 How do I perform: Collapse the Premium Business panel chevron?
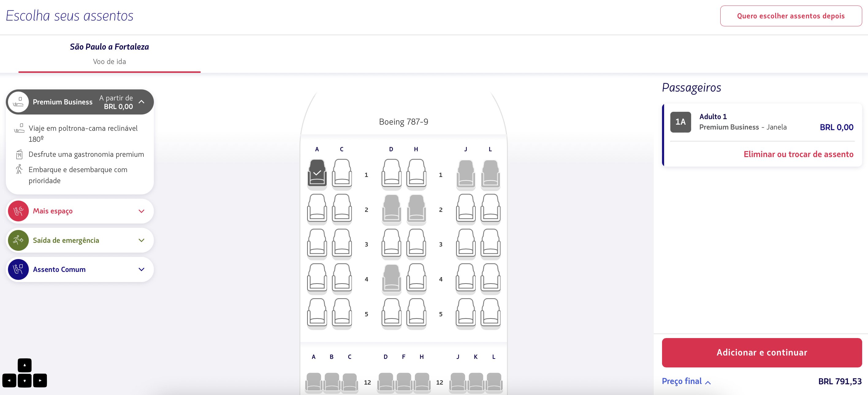142,102
